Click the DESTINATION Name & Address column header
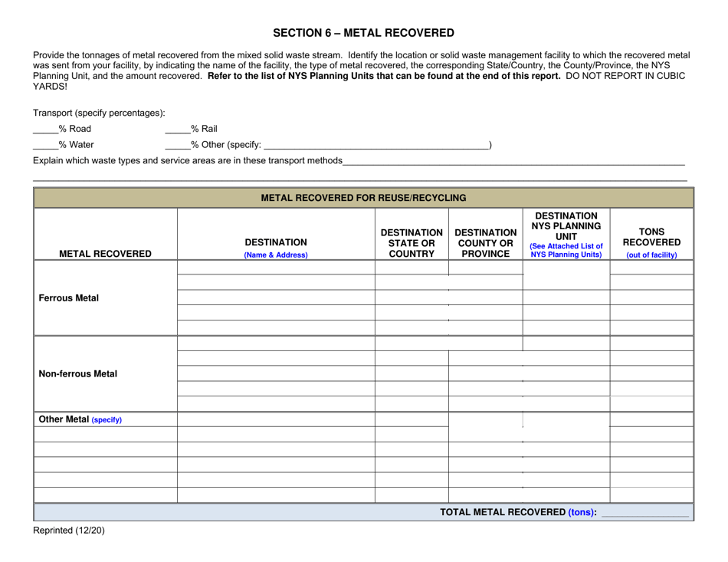The height and width of the screenshot is (562, 728). tap(274, 247)
